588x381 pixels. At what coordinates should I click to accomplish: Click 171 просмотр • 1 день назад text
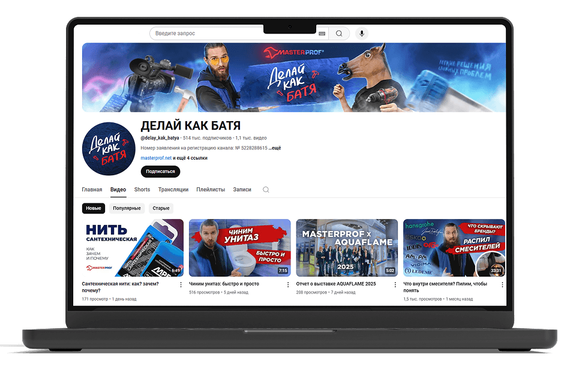pyautogui.click(x=109, y=299)
